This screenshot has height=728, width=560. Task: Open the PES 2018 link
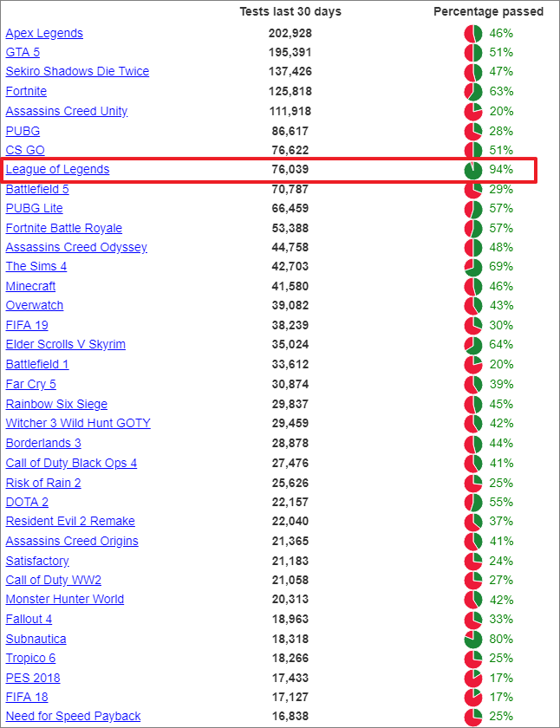33,679
